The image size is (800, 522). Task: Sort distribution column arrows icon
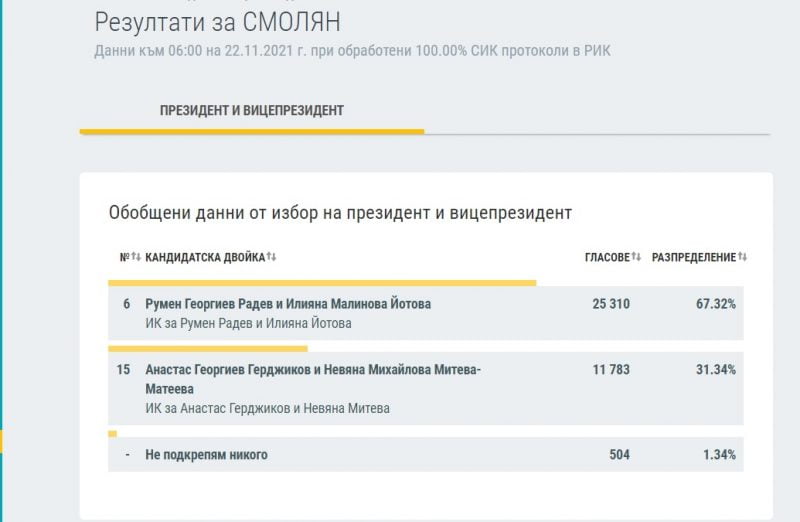pyautogui.click(x=742, y=257)
